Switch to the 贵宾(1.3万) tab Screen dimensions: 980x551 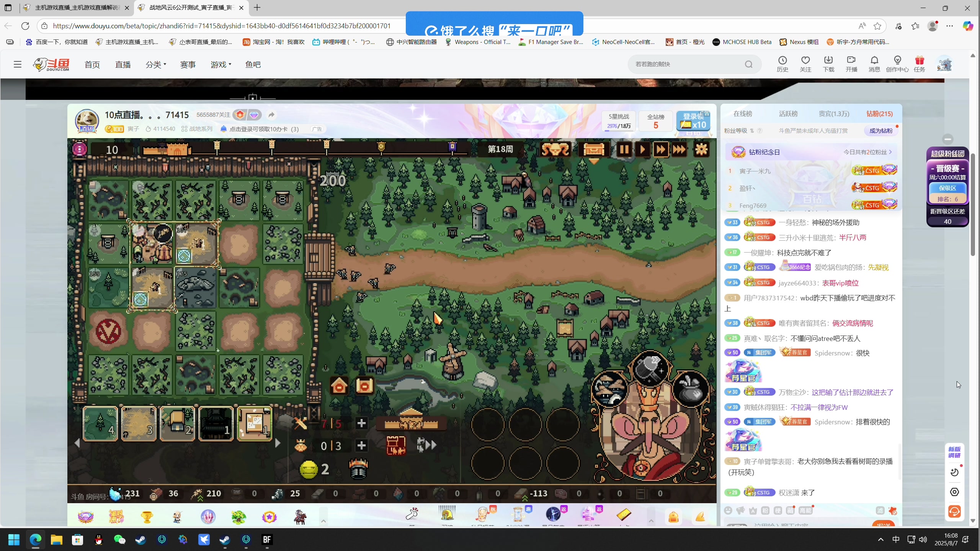(834, 114)
